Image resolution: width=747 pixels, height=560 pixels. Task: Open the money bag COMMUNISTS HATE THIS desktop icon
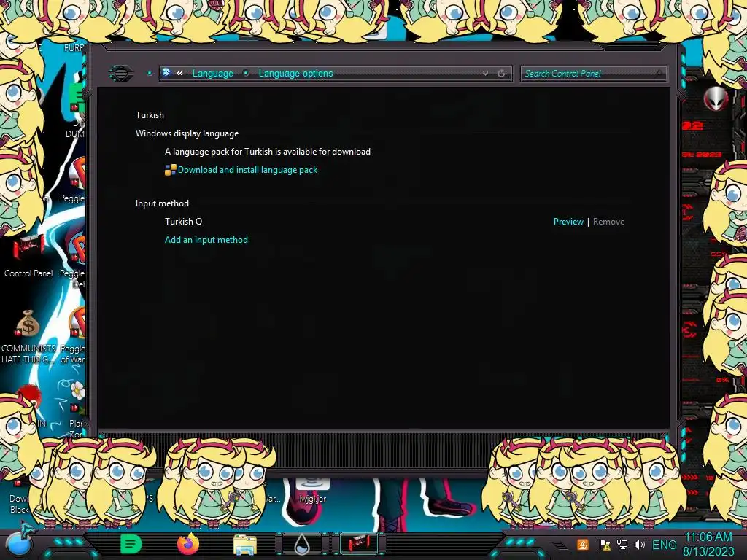coord(28,336)
